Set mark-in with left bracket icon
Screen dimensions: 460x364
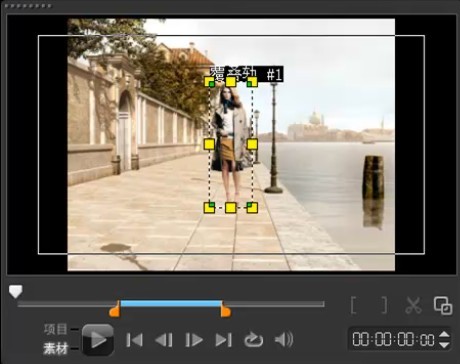point(354,305)
